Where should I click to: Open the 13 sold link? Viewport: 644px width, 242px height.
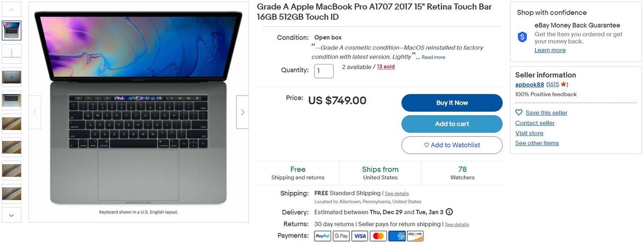point(386,67)
